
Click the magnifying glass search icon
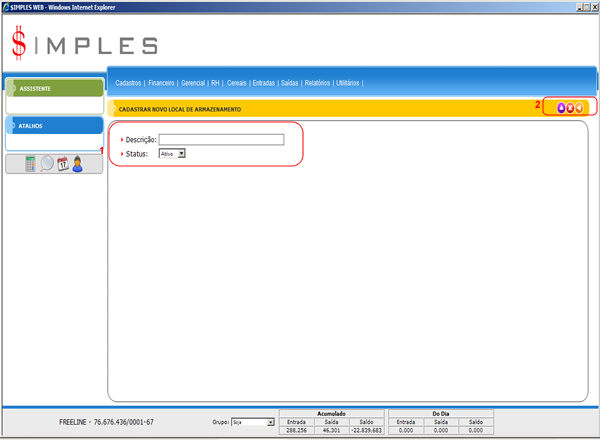(x=47, y=164)
